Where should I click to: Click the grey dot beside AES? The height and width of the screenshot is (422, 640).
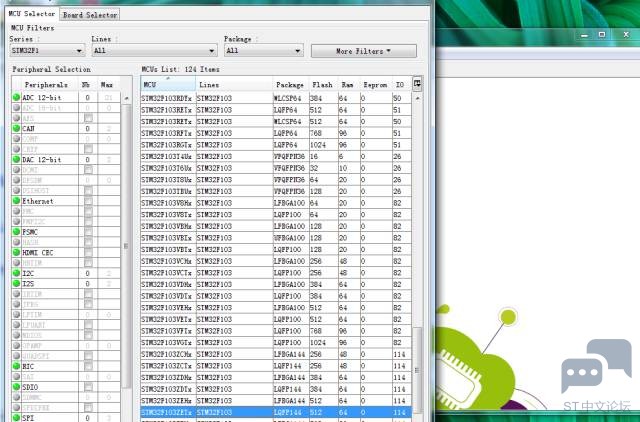[16, 118]
